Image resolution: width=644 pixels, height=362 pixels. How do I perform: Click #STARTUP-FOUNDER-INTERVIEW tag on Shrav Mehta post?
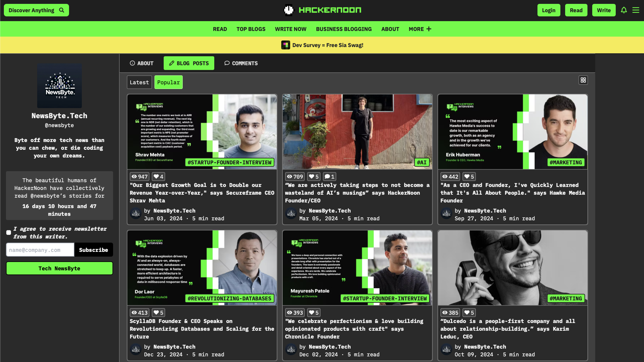[x=229, y=162]
